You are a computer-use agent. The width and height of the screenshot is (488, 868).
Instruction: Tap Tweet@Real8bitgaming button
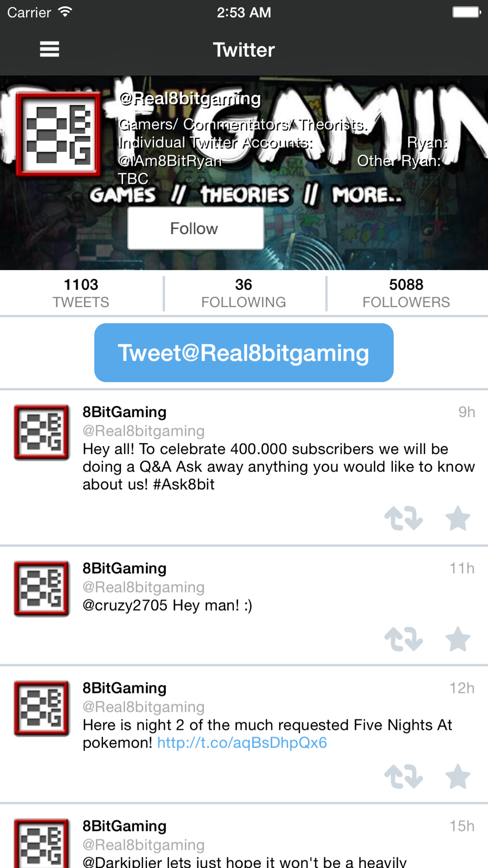pyautogui.click(x=244, y=353)
